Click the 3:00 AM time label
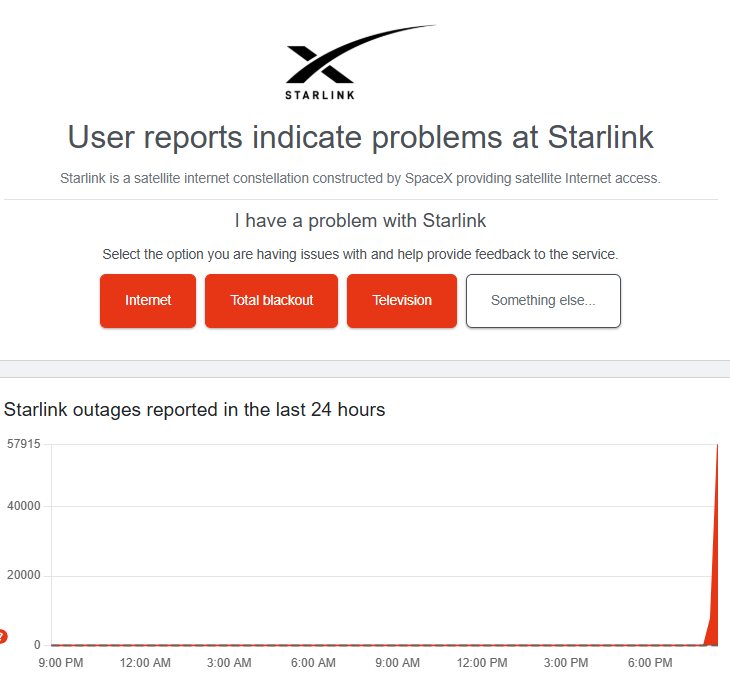Viewport: 730px width, 685px height. click(229, 663)
